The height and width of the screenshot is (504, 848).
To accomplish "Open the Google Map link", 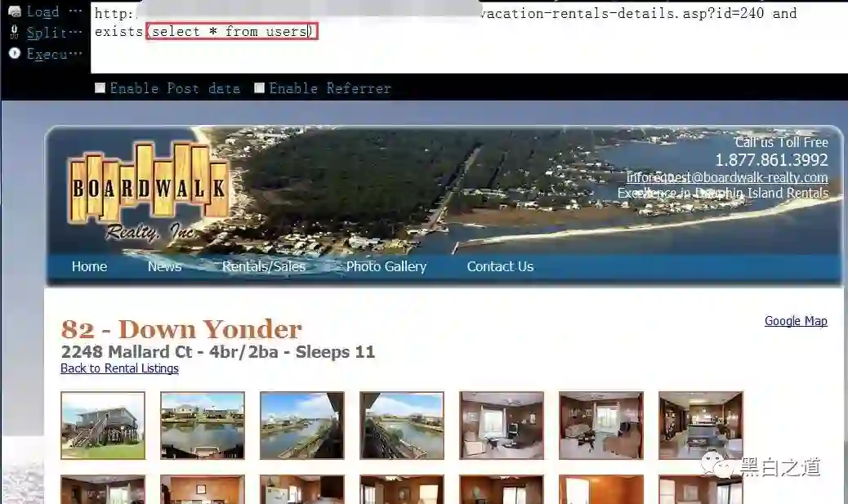I will click(796, 321).
